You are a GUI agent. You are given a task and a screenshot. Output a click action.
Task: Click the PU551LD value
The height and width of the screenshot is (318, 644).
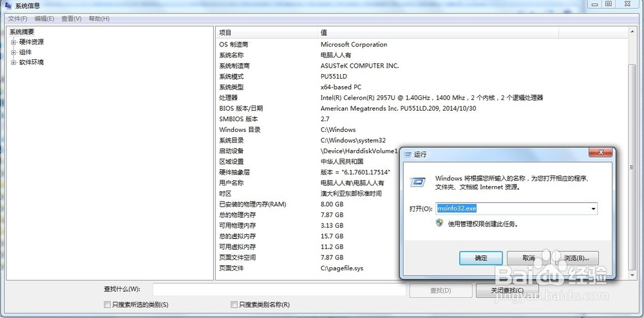point(334,77)
